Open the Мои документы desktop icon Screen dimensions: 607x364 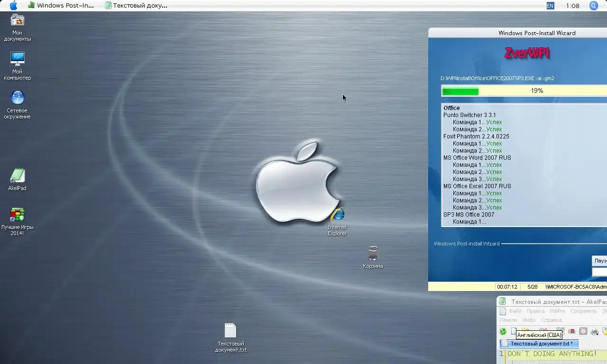point(18,28)
